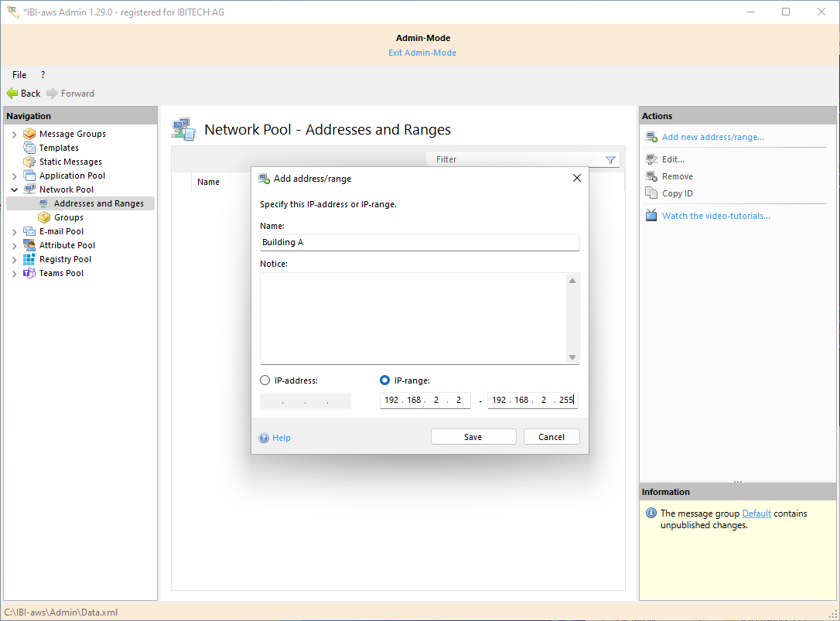The image size is (840, 621).
Task: Open the File menu
Action: click(19, 75)
